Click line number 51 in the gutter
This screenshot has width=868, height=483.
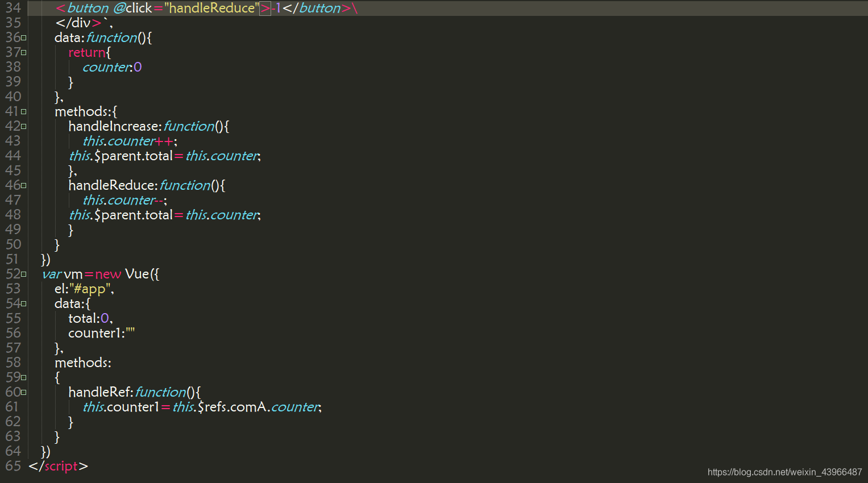click(13, 259)
